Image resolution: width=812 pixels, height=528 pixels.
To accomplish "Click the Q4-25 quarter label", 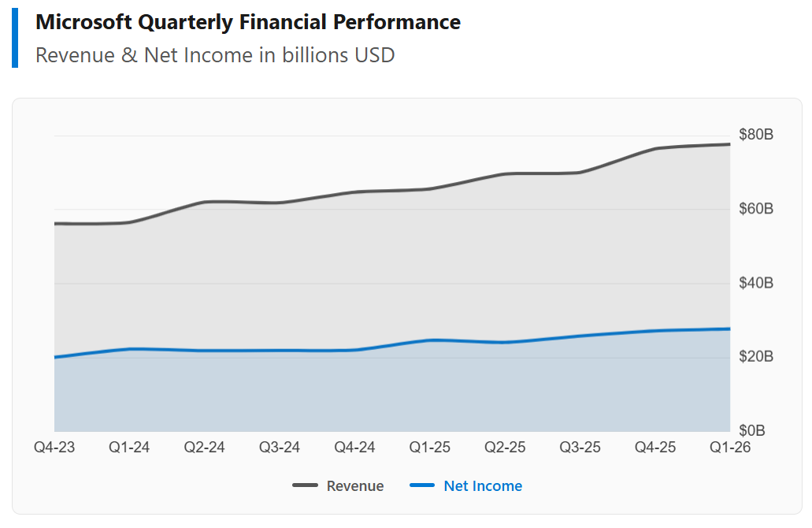I will [x=655, y=448].
